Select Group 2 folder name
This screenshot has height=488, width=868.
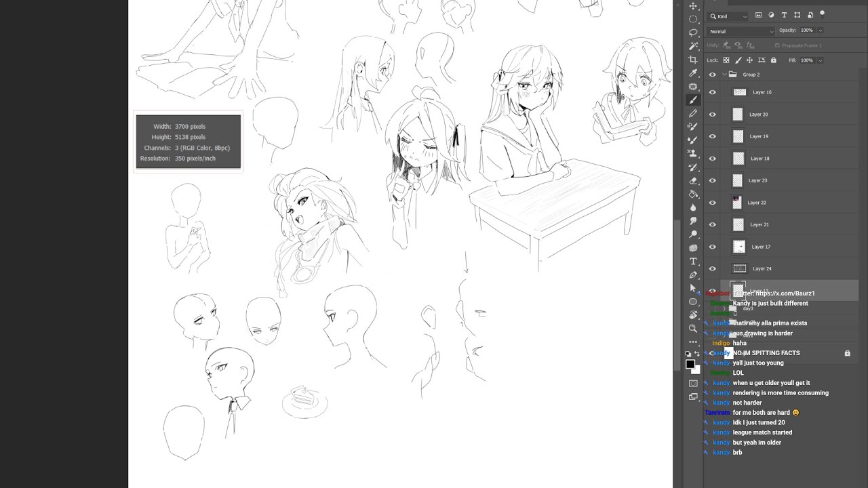[x=751, y=75]
